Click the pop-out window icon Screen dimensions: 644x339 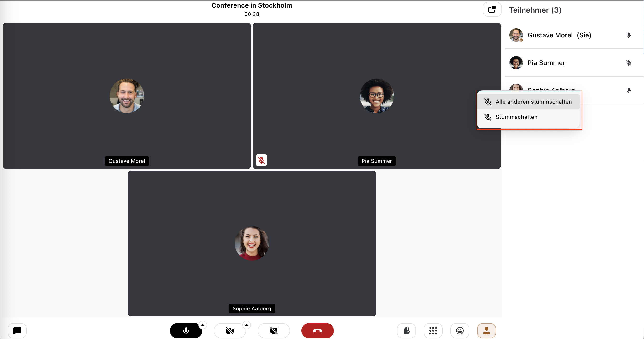click(x=492, y=10)
